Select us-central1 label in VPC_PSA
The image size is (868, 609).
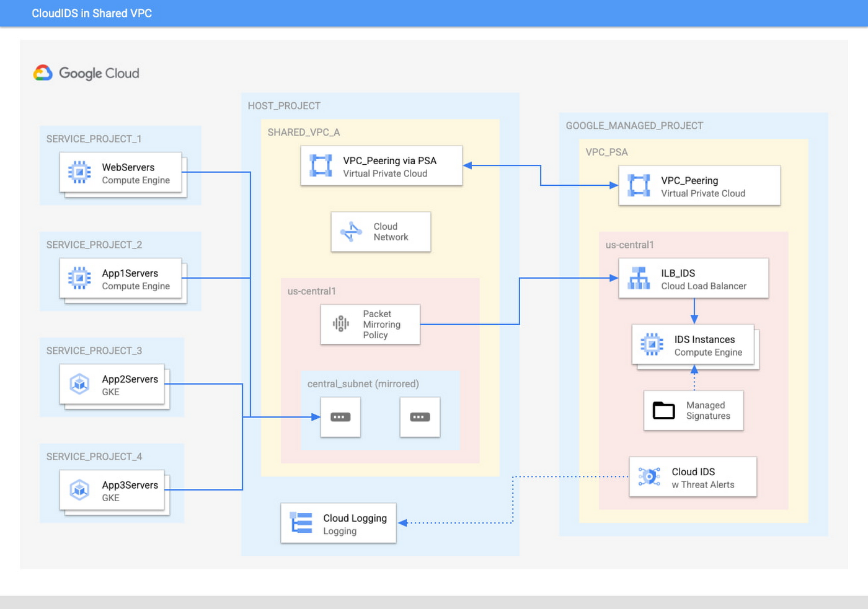[x=629, y=245]
